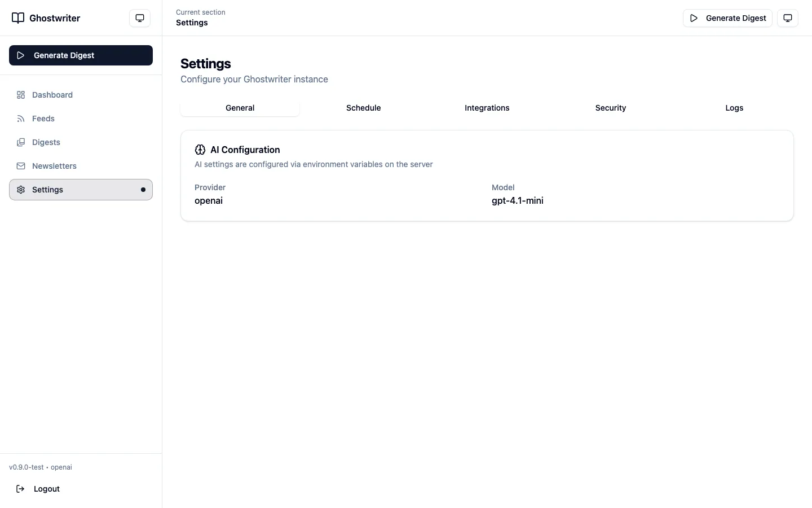
Task: Select the Dashboard grid icon
Action: (20, 95)
